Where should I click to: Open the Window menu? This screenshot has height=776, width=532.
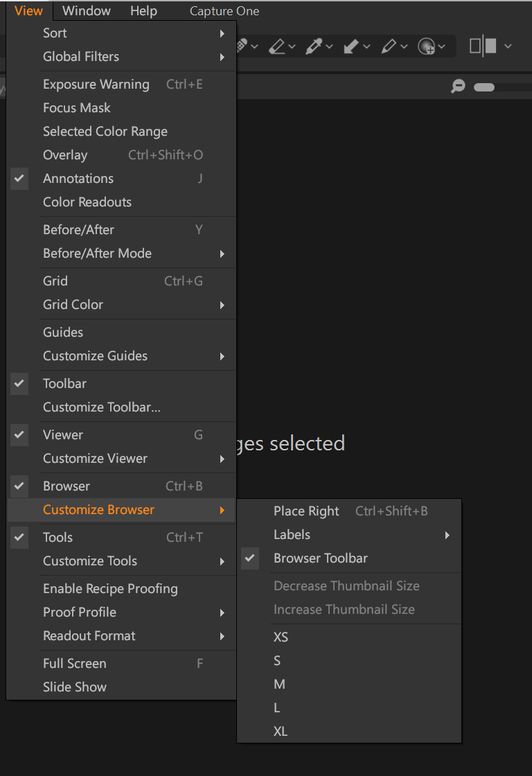tap(86, 10)
